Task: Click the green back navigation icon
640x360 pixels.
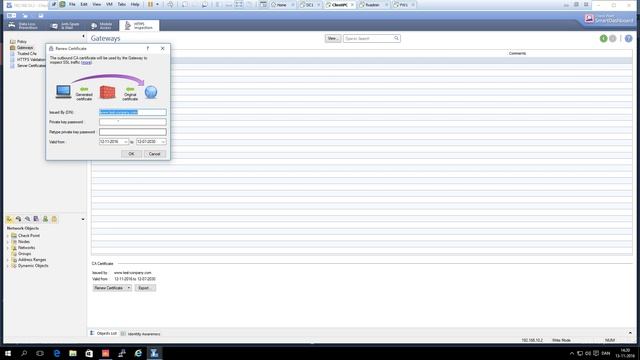Action: (603, 38)
